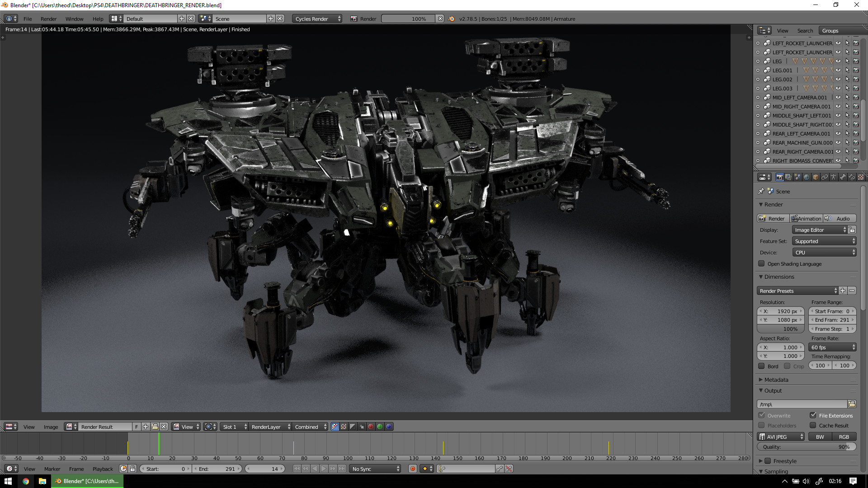This screenshot has height=488, width=868.
Task: Expand the Metadata panel
Action: [761, 380]
